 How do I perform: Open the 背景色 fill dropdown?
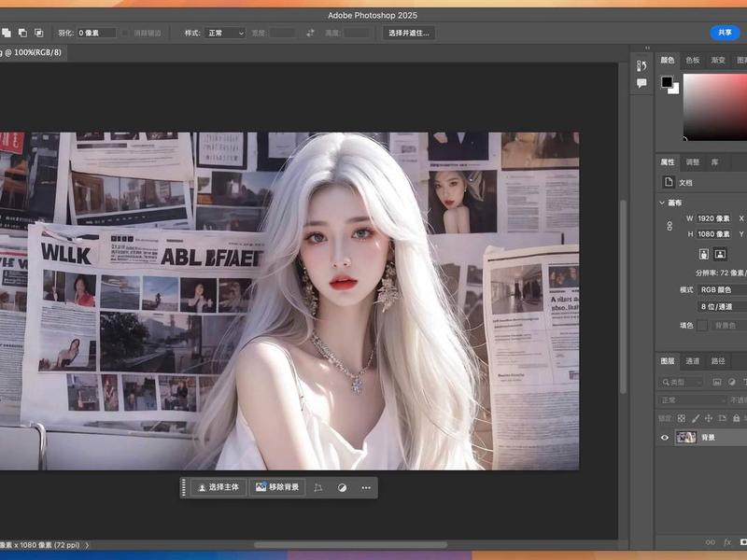pos(729,325)
